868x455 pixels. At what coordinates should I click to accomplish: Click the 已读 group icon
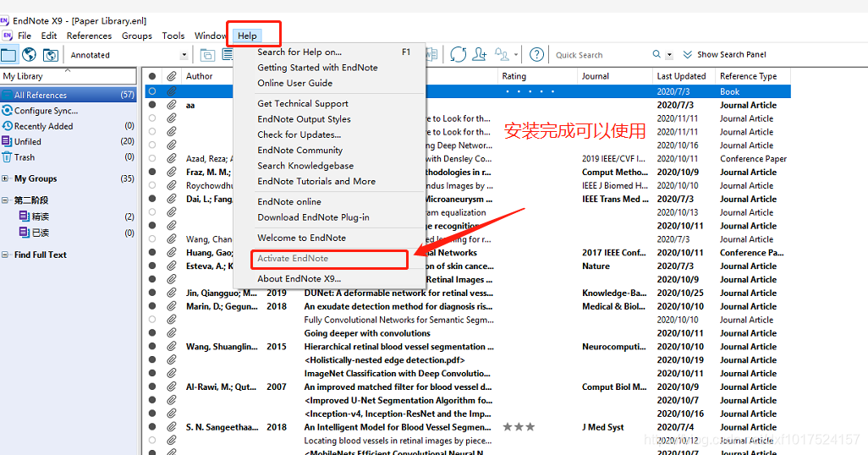pyautogui.click(x=24, y=233)
